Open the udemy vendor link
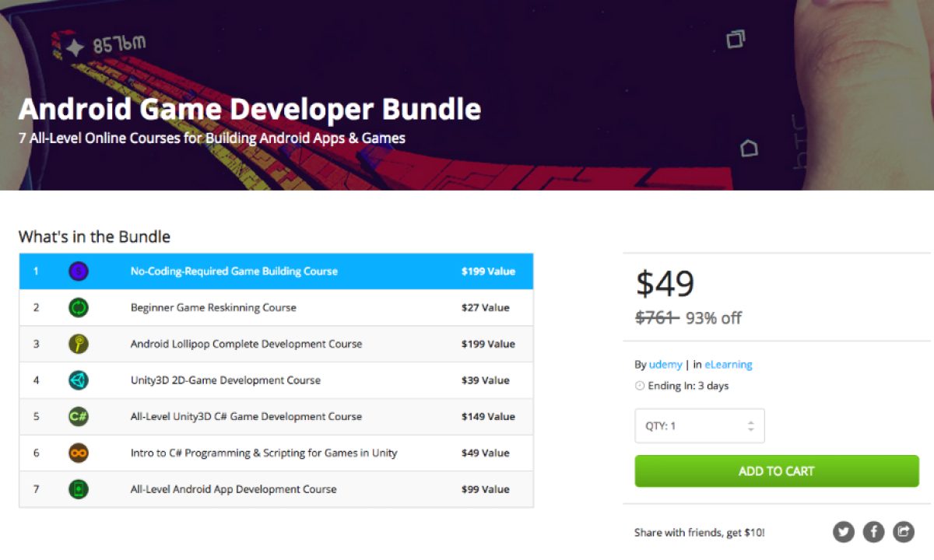Image resolution: width=934 pixels, height=560 pixels. coord(665,365)
